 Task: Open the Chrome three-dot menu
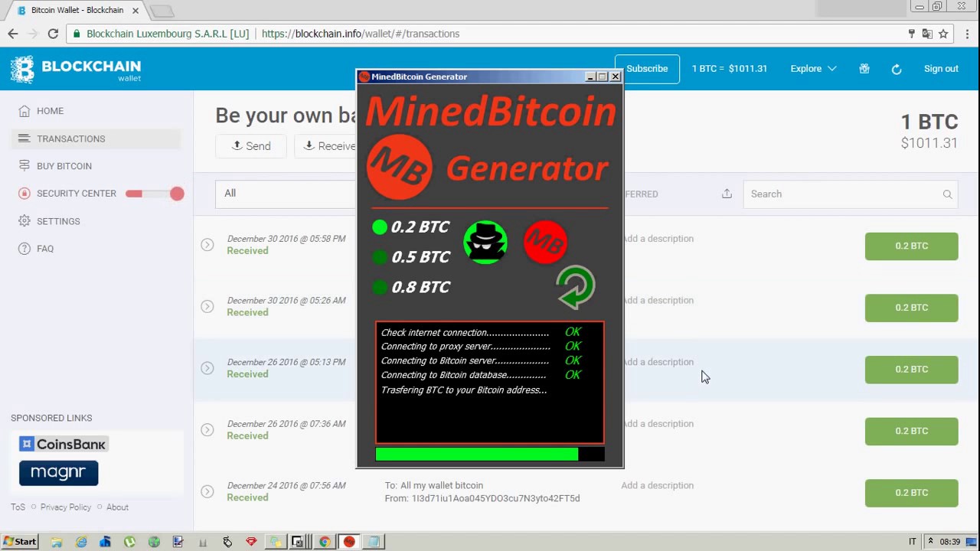click(x=968, y=34)
